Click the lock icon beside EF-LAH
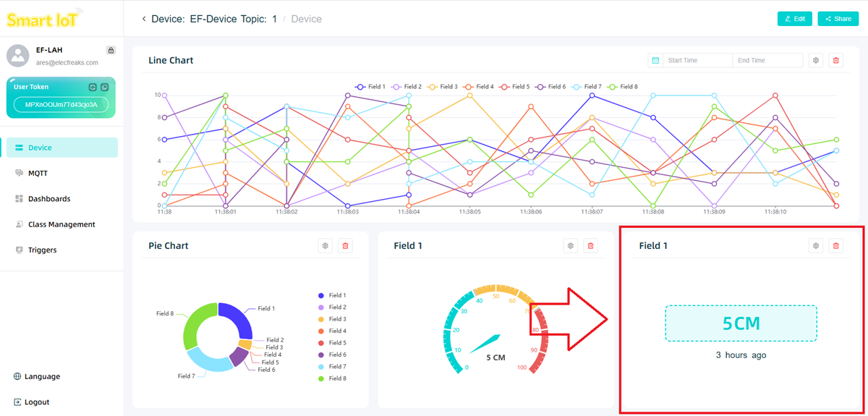This screenshot has height=416, width=868. (111, 51)
